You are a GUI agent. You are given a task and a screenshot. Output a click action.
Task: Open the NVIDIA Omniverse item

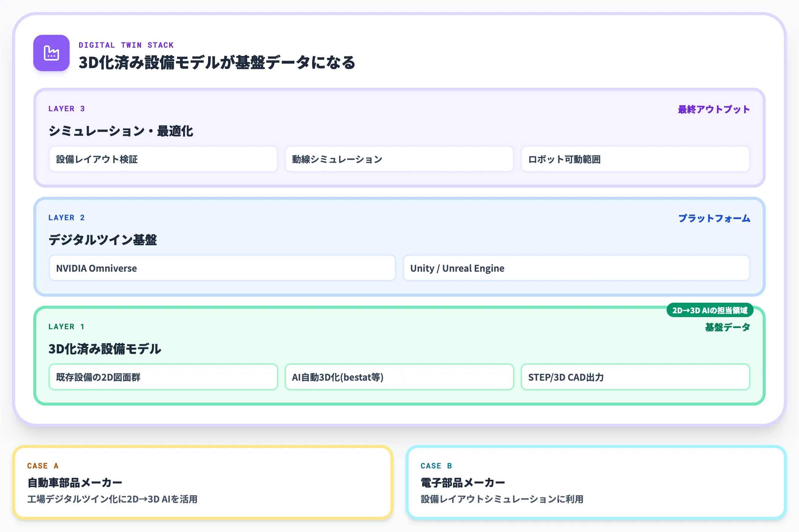pyautogui.click(x=222, y=268)
